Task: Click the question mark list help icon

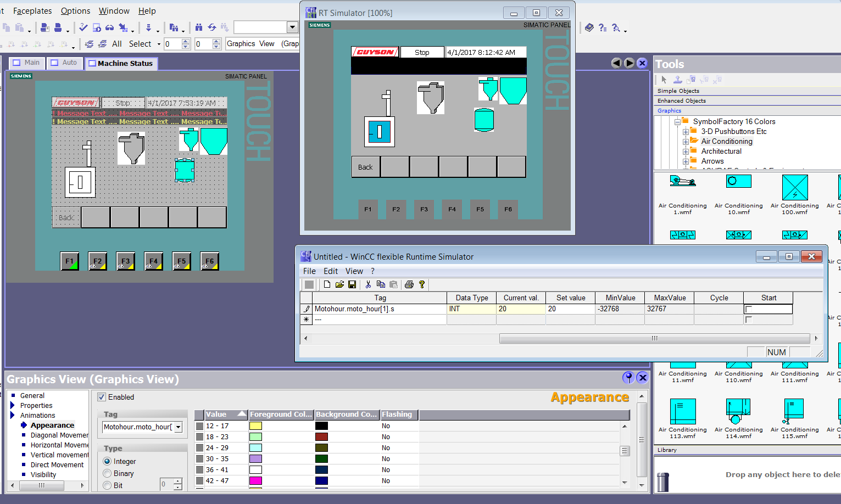Action: pos(603,27)
